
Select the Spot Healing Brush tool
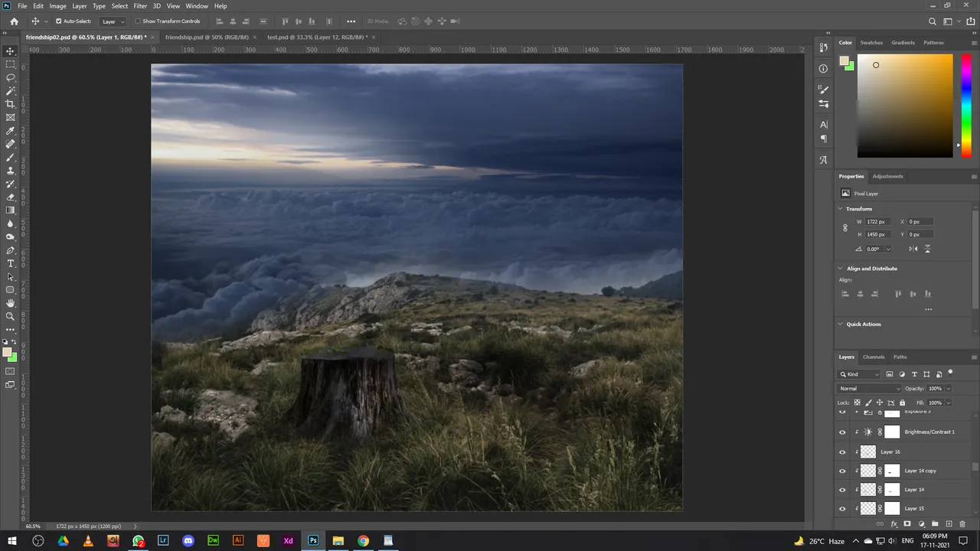pos(10,144)
